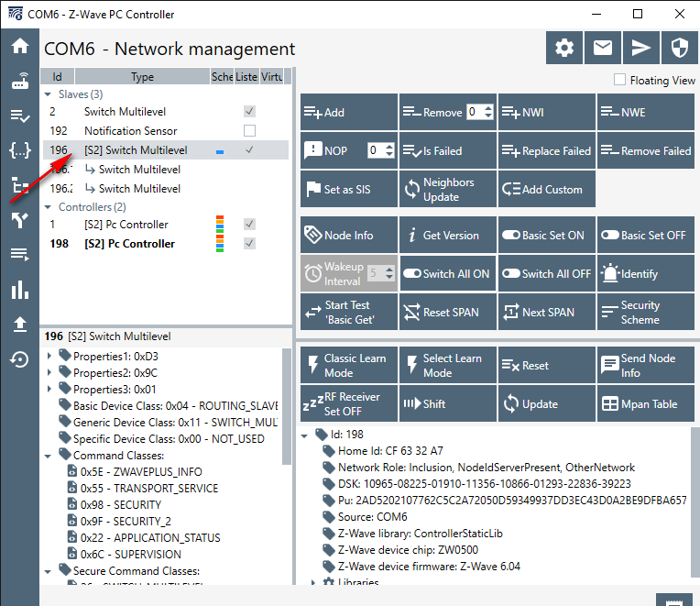Open the list with arrow sidebar icon
The width and height of the screenshot is (700, 606).
pos(19,255)
